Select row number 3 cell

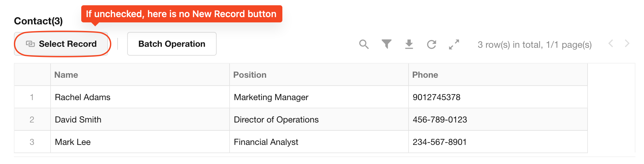32,142
